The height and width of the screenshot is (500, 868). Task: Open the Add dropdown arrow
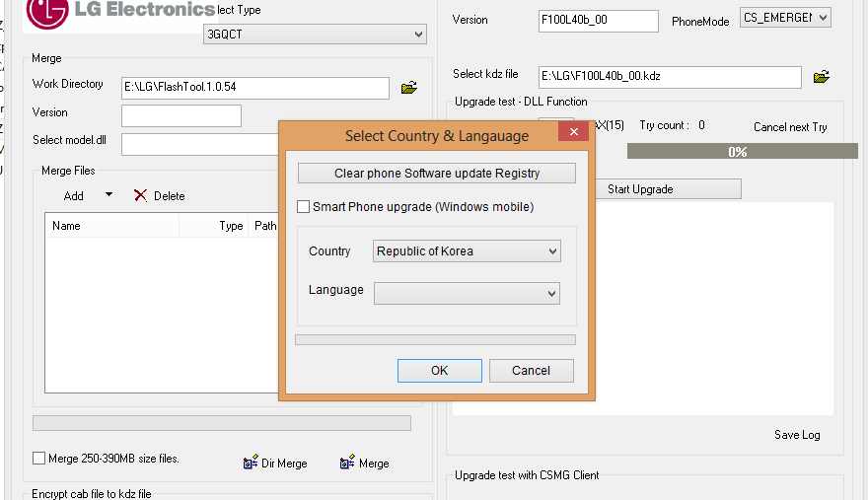coord(108,195)
